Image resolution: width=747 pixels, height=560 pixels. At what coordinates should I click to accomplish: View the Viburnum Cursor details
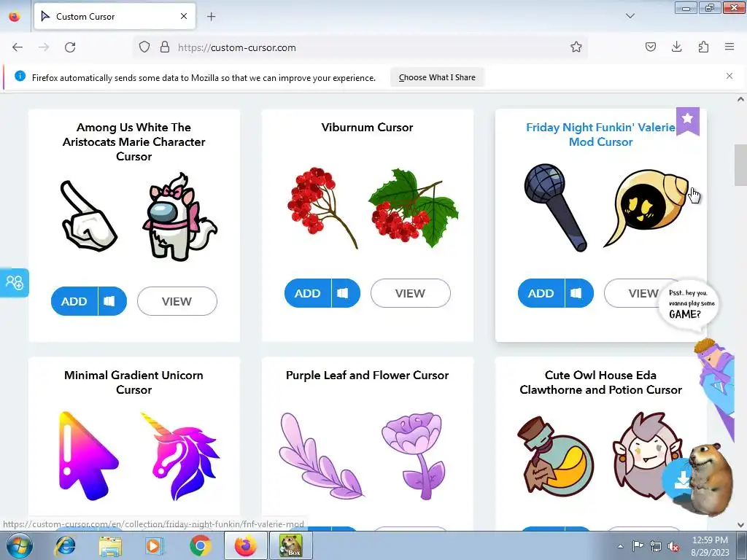pos(410,293)
